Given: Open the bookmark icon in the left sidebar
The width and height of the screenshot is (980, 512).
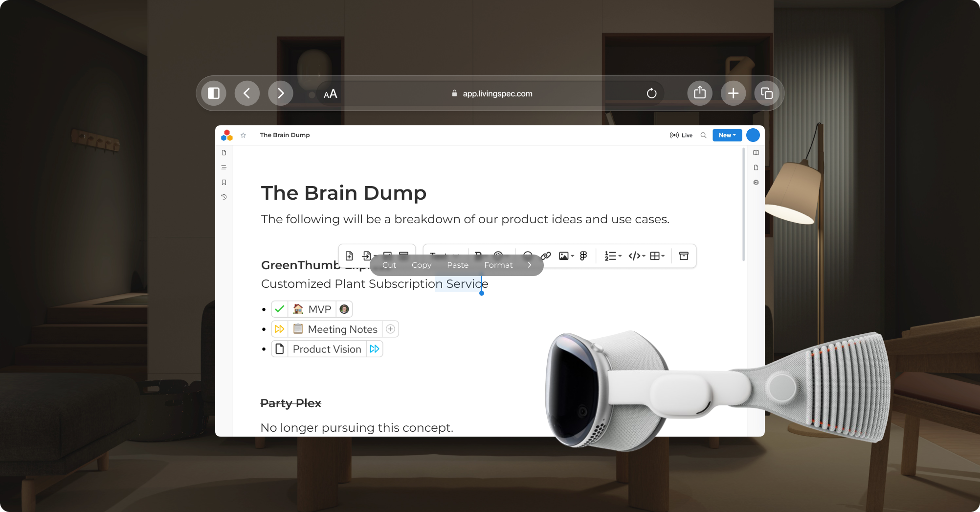Looking at the screenshot, I should click(x=224, y=183).
